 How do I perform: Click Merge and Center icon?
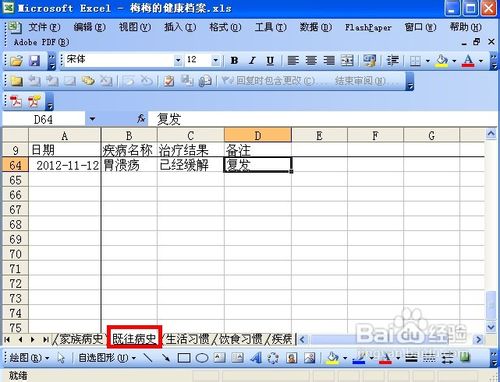point(347,61)
